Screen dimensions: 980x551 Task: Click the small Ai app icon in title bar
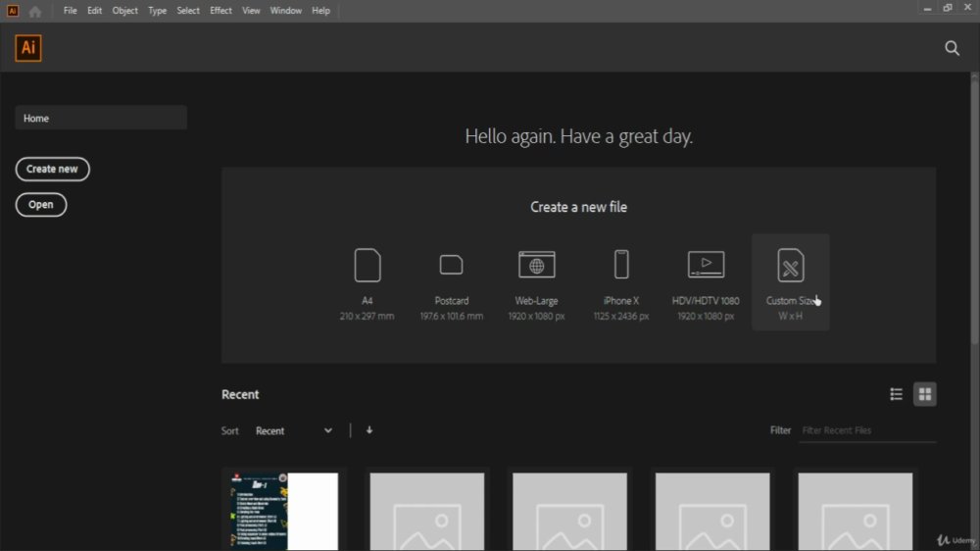coord(13,11)
